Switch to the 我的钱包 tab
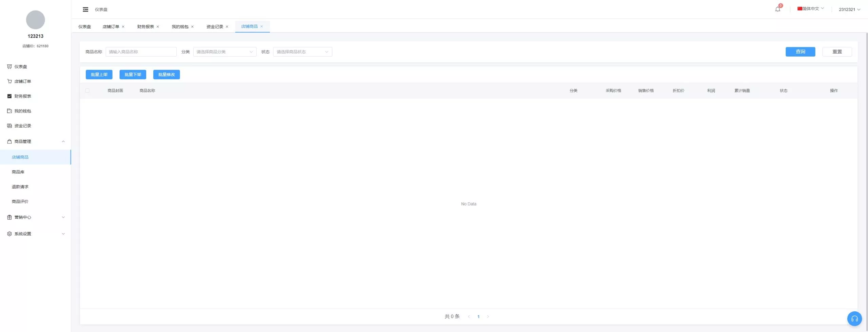Screen dimensions: 868x332 [x=180, y=27]
